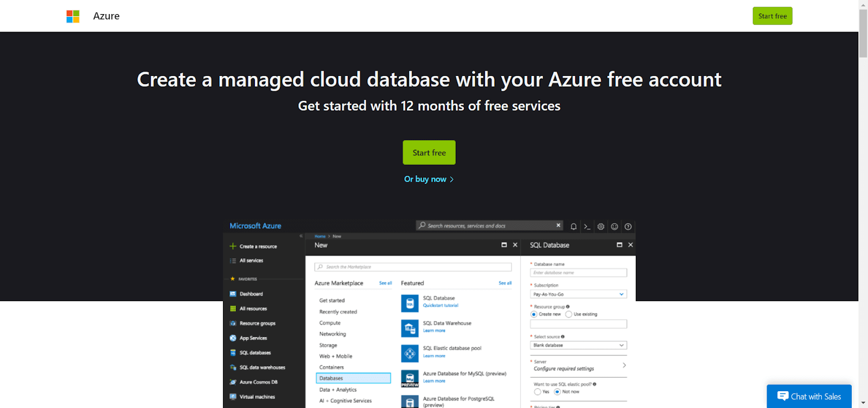Viewport: 868px width, 408px height.
Task: Click the Home breadcrumb in the portal
Action: pos(320,237)
